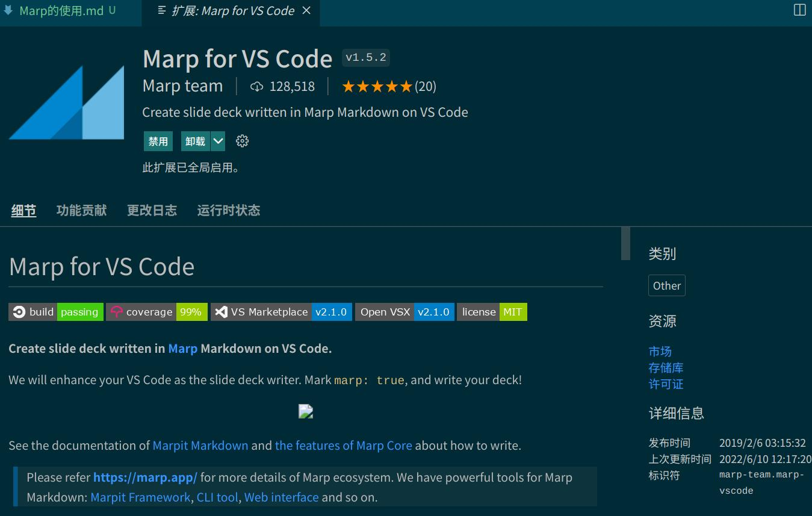Screen dimensions: 812x516
Task: Open the Marp team publisher link
Action: [x=182, y=86]
